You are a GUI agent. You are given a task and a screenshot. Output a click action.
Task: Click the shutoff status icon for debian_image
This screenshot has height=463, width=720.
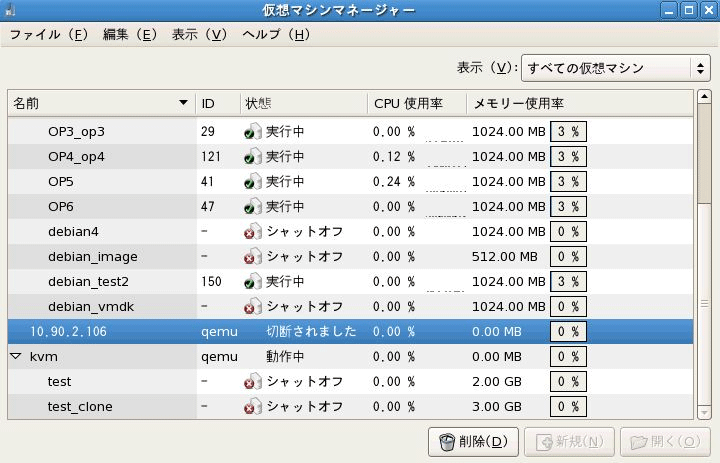(x=253, y=256)
